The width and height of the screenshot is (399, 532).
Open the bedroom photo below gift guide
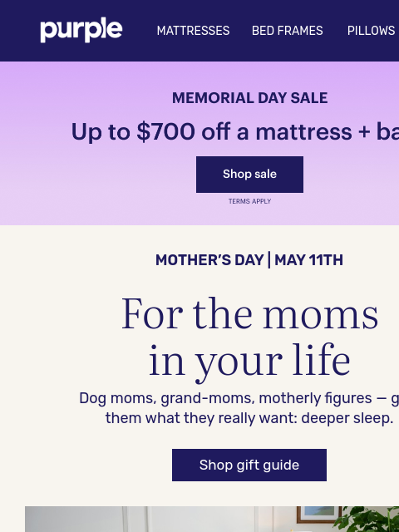pyautogui.click(x=212, y=519)
